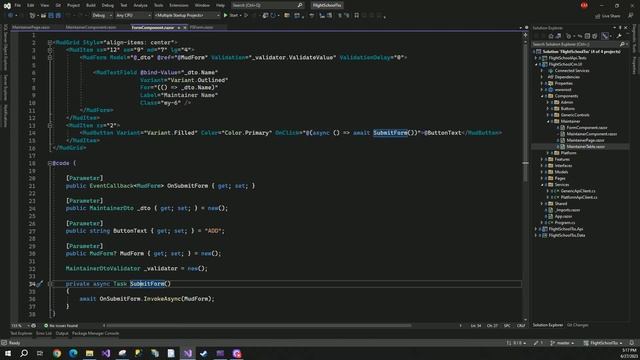Collapse the Components folder
Viewport: 640px width, 360px height.
pos(542,96)
